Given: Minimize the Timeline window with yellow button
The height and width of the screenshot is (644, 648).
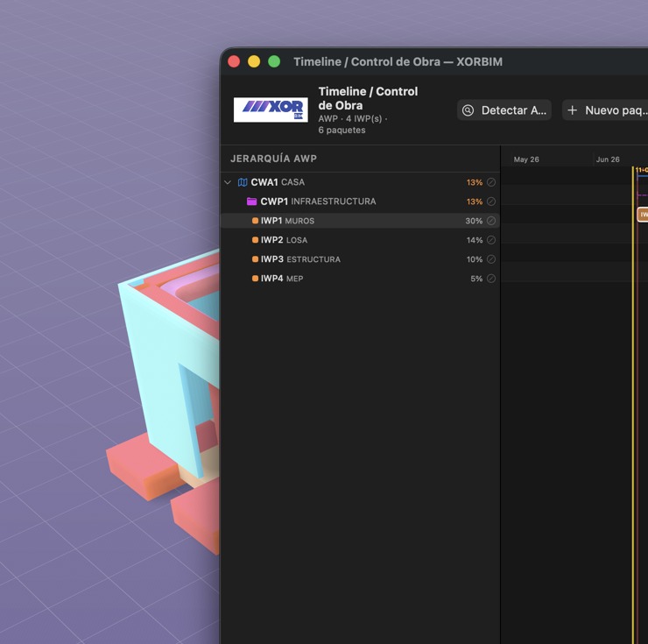Looking at the screenshot, I should tap(254, 61).
